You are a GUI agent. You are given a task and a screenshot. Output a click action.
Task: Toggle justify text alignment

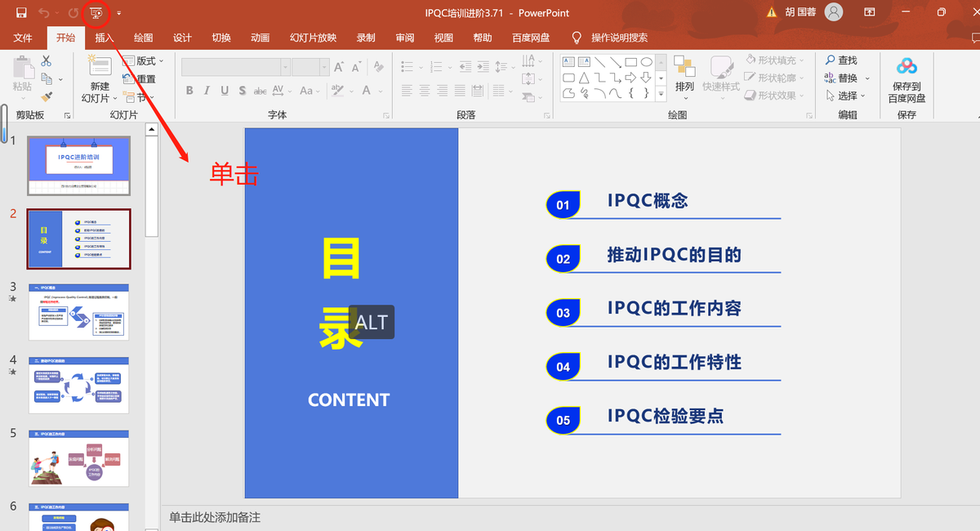pyautogui.click(x=460, y=91)
